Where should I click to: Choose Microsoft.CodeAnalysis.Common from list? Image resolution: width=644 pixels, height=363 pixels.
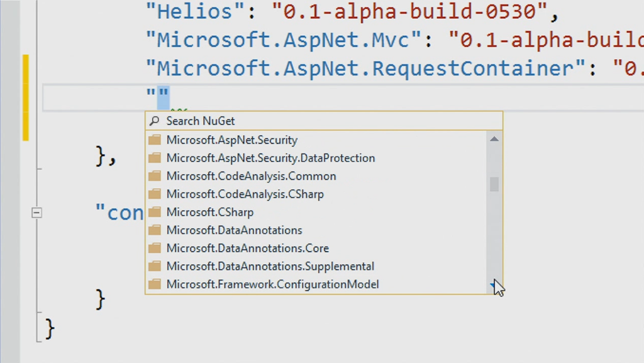coord(316,176)
